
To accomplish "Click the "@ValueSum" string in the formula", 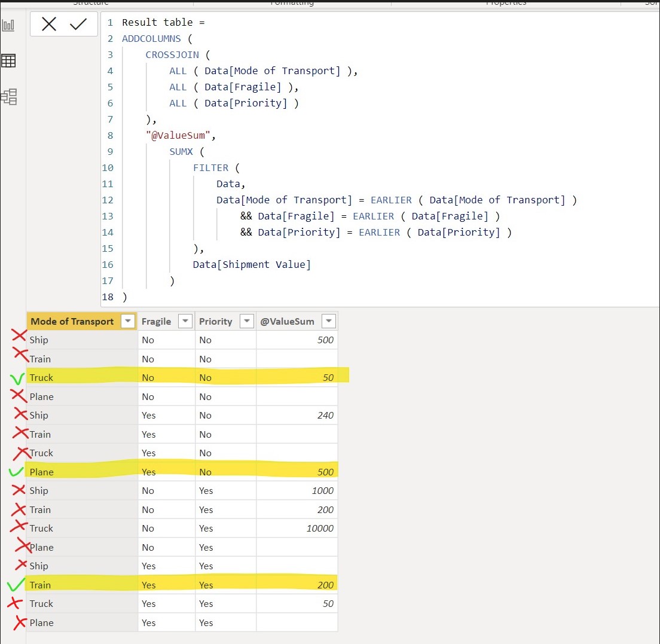I will [x=178, y=136].
